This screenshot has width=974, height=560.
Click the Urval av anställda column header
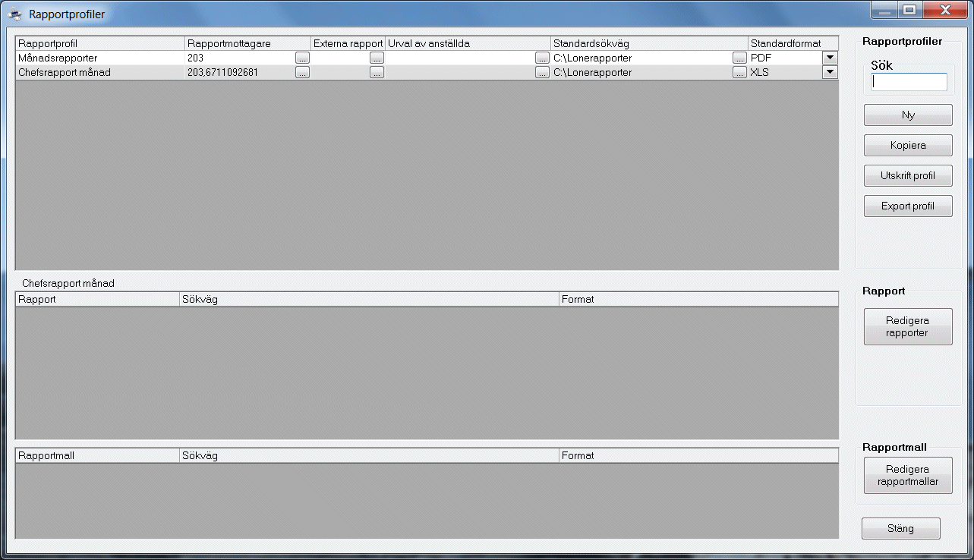(x=468, y=44)
